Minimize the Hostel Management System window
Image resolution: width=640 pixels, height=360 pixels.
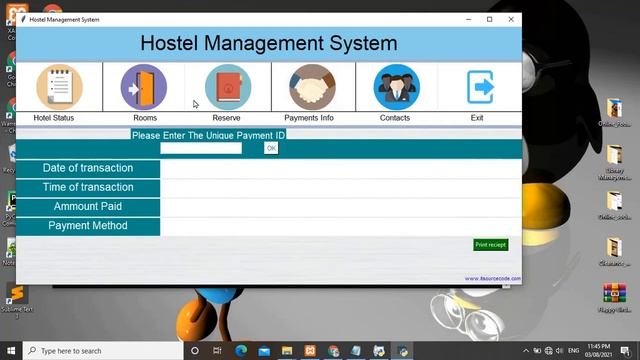point(469,20)
